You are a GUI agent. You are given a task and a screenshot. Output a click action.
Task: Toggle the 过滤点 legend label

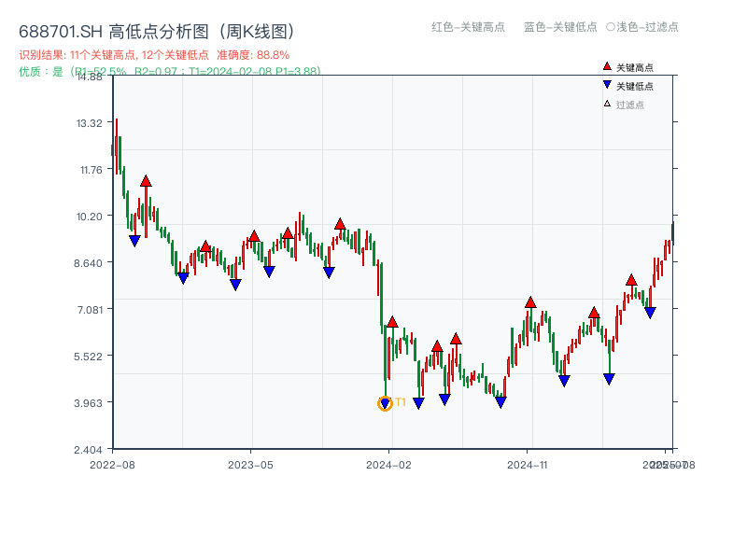pos(630,105)
